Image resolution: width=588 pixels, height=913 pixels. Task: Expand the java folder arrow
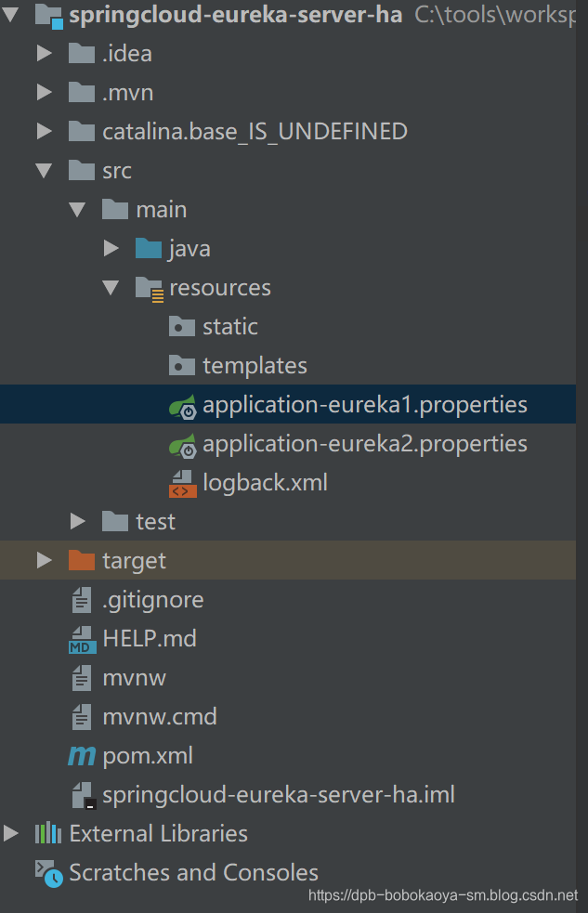[x=111, y=249]
